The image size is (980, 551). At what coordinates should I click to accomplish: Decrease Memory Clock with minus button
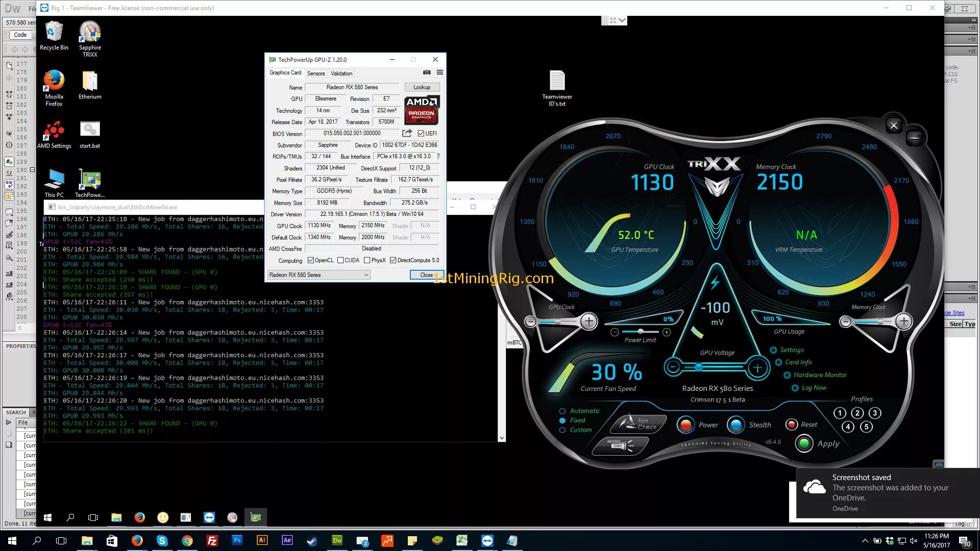[846, 321]
